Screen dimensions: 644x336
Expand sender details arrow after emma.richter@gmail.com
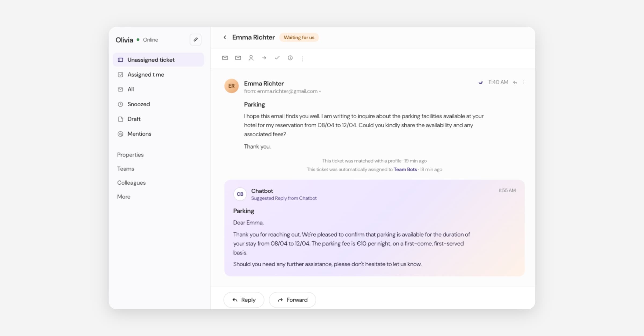(x=320, y=92)
